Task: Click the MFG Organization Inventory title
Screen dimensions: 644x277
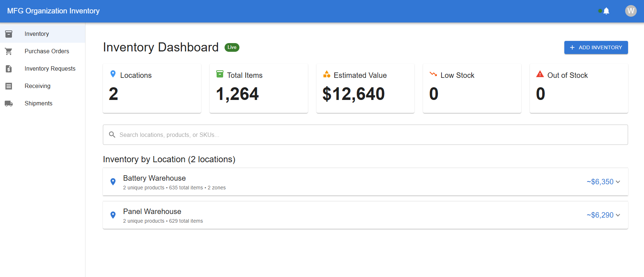Action: [x=53, y=11]
